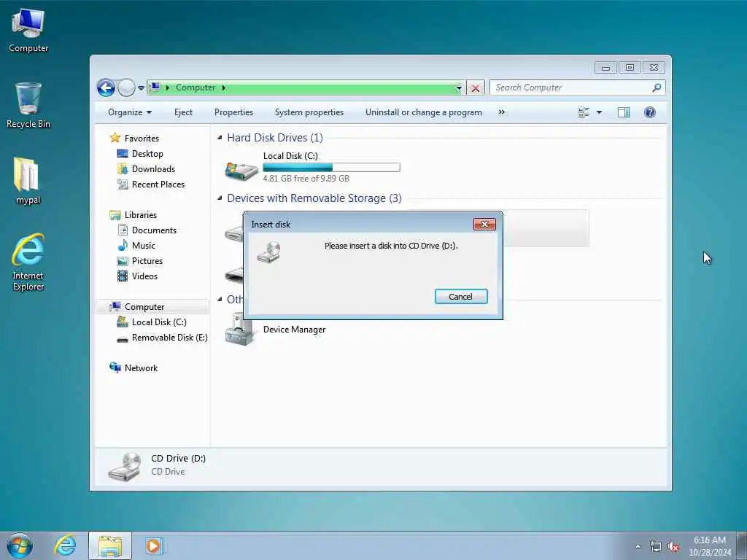Open the recent pages dropdown arrow
747x560 pixels.
(141, 88)
